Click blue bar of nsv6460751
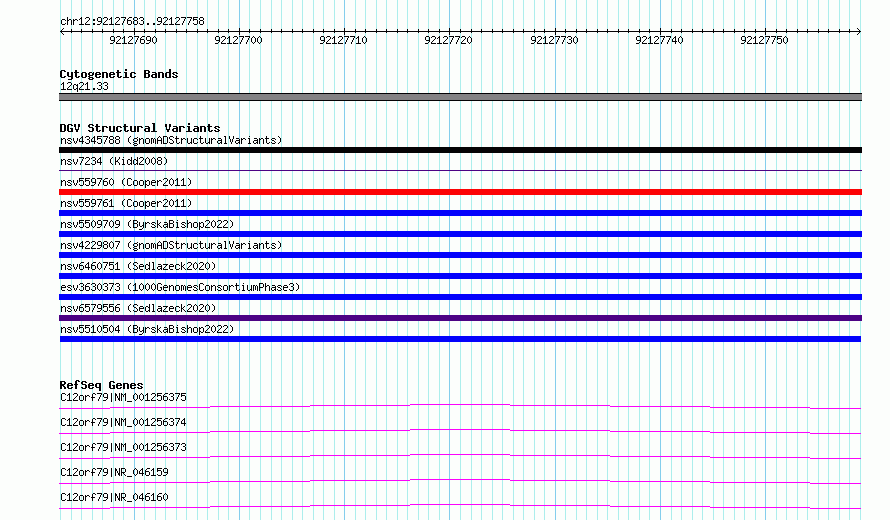 click(x=460, y=276)
